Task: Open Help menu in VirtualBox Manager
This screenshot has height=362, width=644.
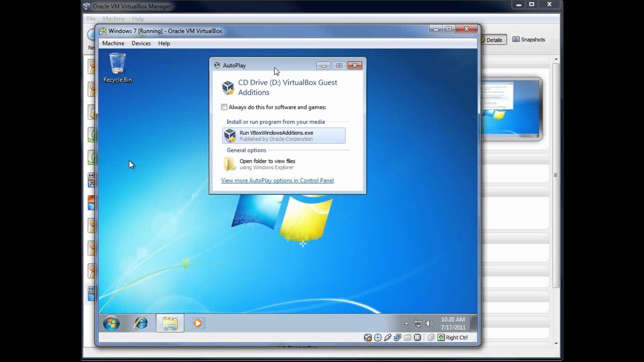Action: 138,19
